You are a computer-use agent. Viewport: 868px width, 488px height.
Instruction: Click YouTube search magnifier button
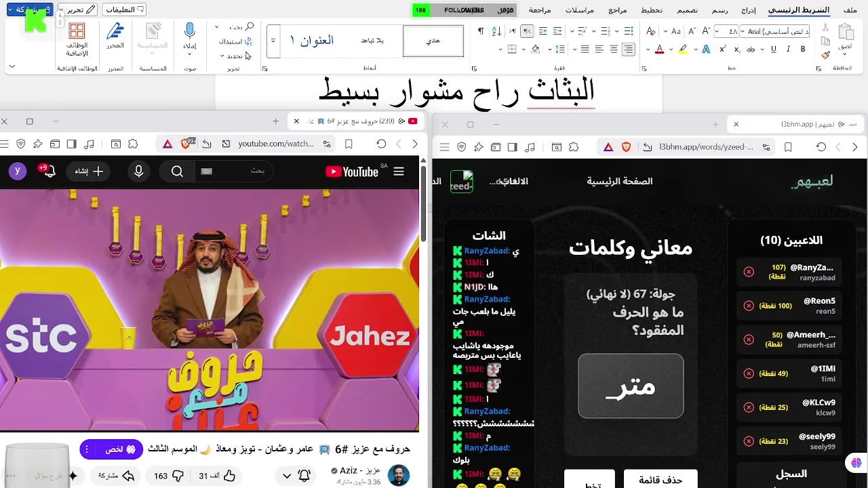[177, 171]
